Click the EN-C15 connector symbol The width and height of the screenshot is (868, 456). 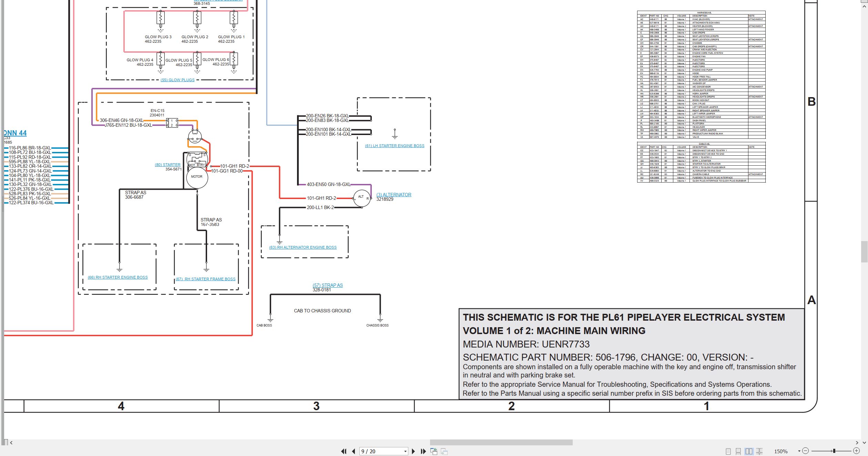point(172,123)
